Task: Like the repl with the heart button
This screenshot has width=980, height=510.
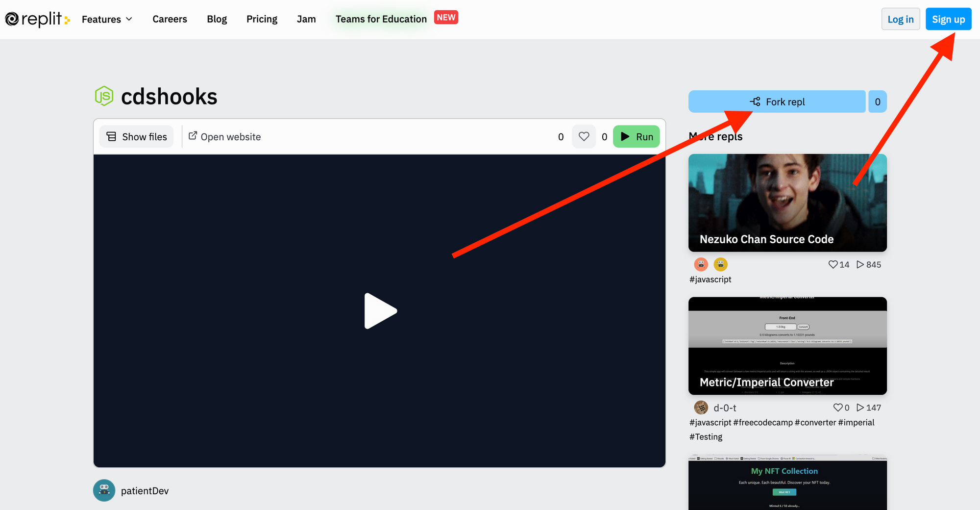Action: pos(584,136)
